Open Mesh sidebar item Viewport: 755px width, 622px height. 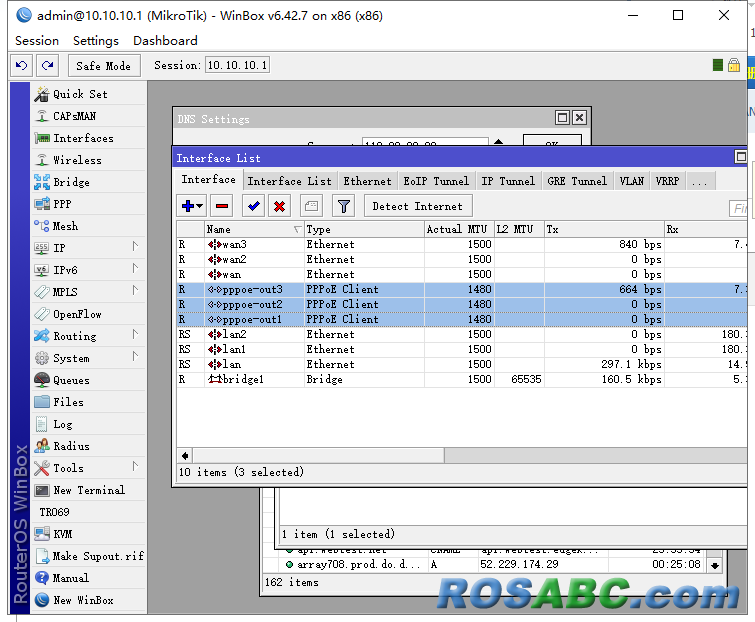[x=89, y=226]
